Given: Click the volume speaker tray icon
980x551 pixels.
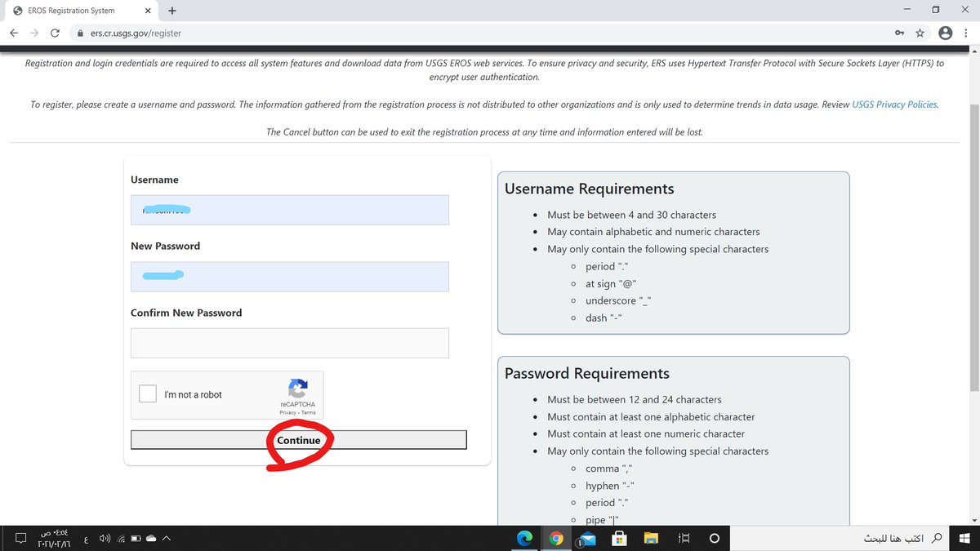Looking at the screenshot, I should [x=105, y=539].
